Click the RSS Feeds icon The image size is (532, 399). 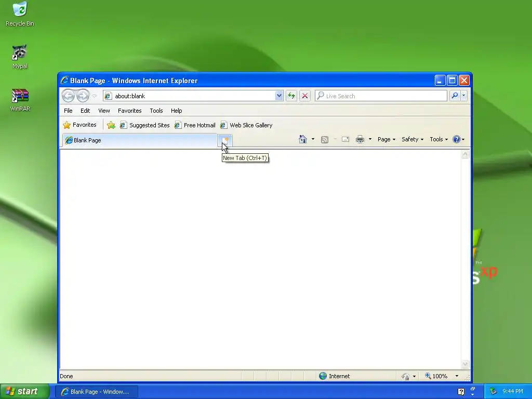click(325, 139)
